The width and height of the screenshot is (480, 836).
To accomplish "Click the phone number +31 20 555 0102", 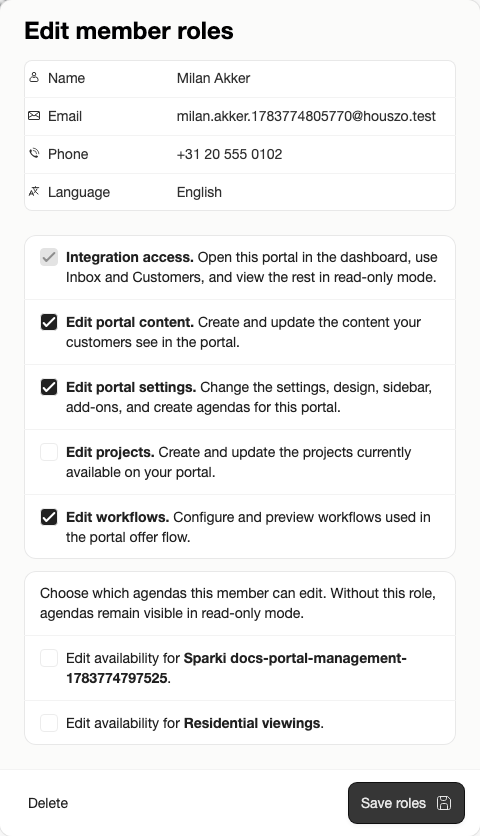I will 229,154.
